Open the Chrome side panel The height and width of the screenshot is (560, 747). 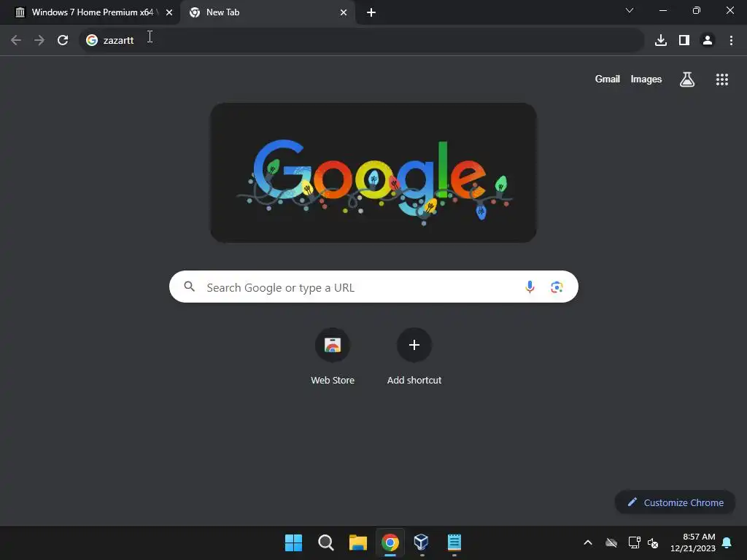pos(684,40)
